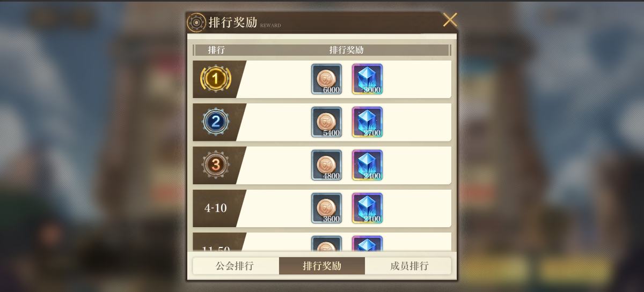This screenshot has height=292, width=644.
Task: Tap the bronze rank 3 medal badge
Action: pyautogui.click(x=216, y=165)
